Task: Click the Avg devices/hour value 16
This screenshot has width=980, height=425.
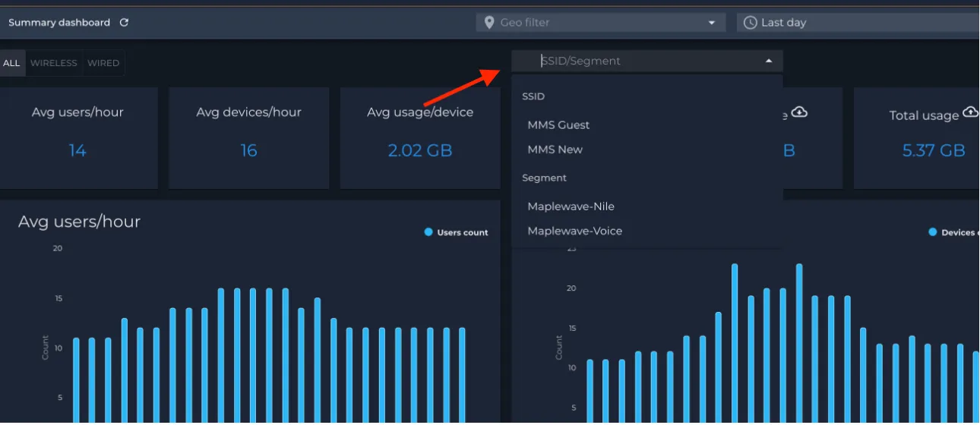Action: pos(249,150)
